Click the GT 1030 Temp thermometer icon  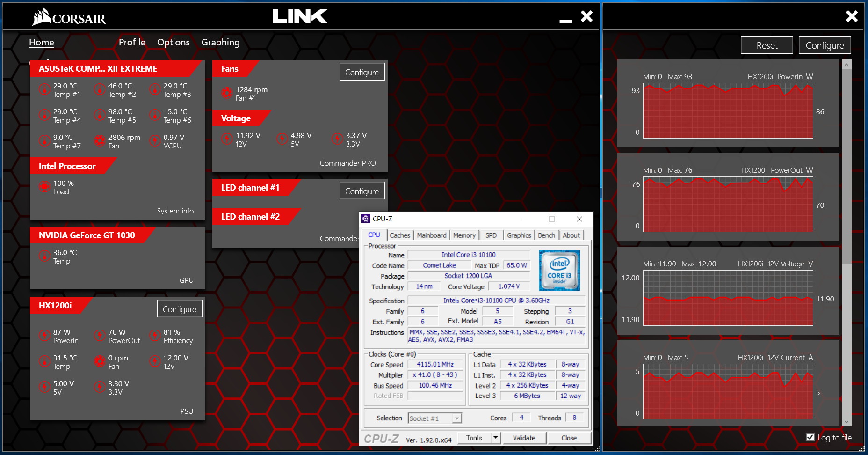[44, 256]
